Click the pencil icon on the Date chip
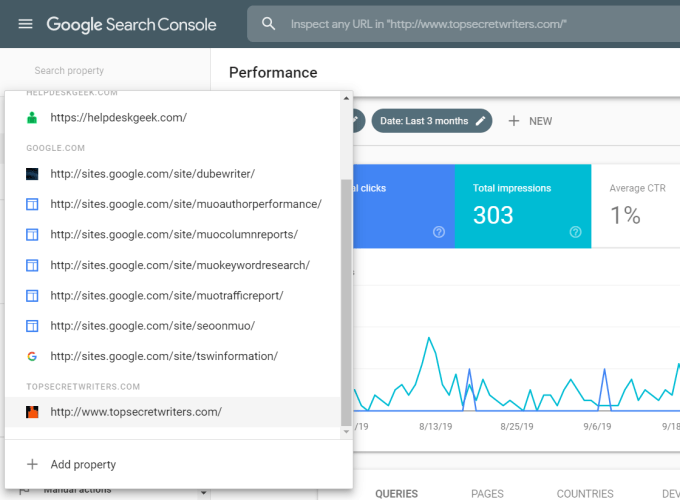The width and height of the screenshot is (680, 500). point(481,121)
